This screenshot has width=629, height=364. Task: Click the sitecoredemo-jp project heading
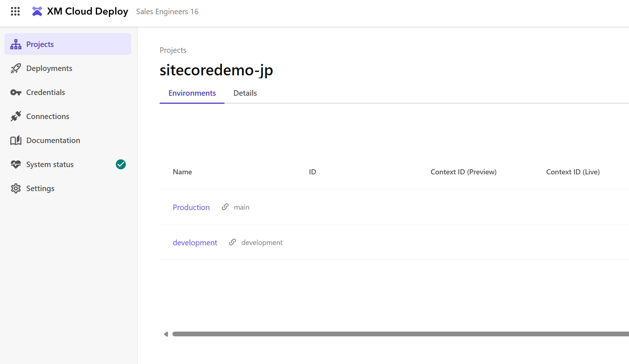[x=216, y=70]
